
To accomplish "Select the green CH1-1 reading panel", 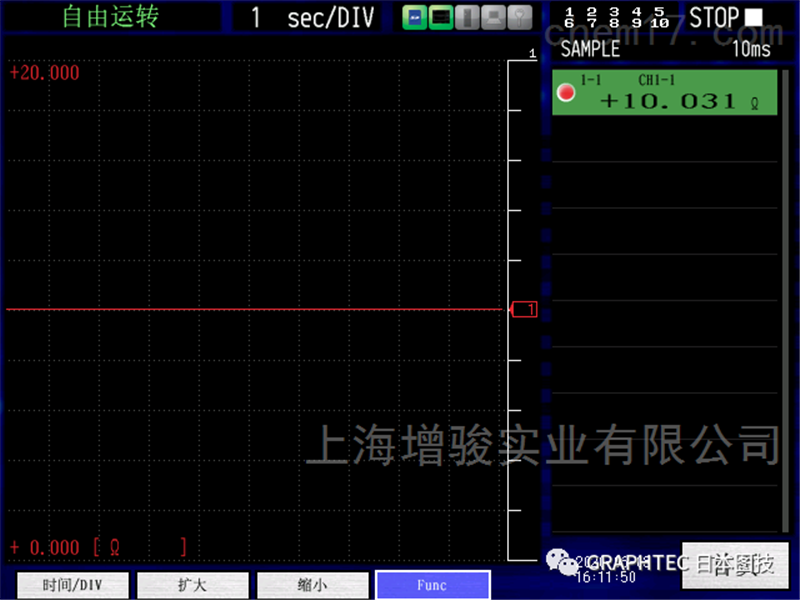I will 665,93.
